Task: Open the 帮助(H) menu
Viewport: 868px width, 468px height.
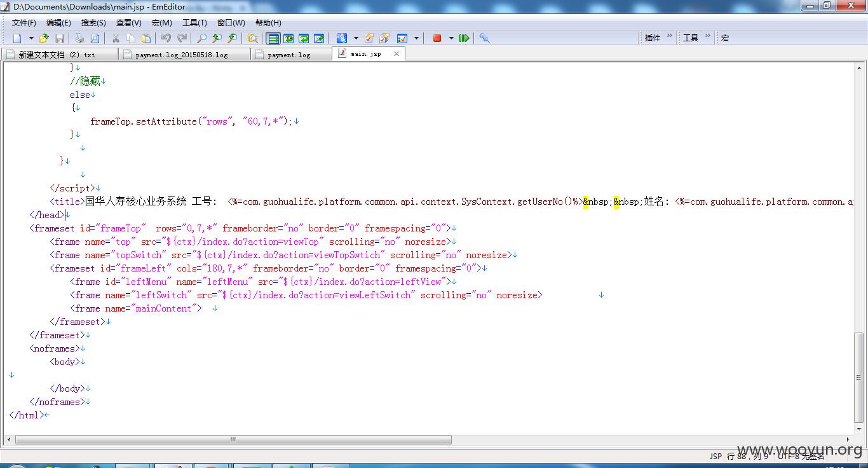Action: 268,23
